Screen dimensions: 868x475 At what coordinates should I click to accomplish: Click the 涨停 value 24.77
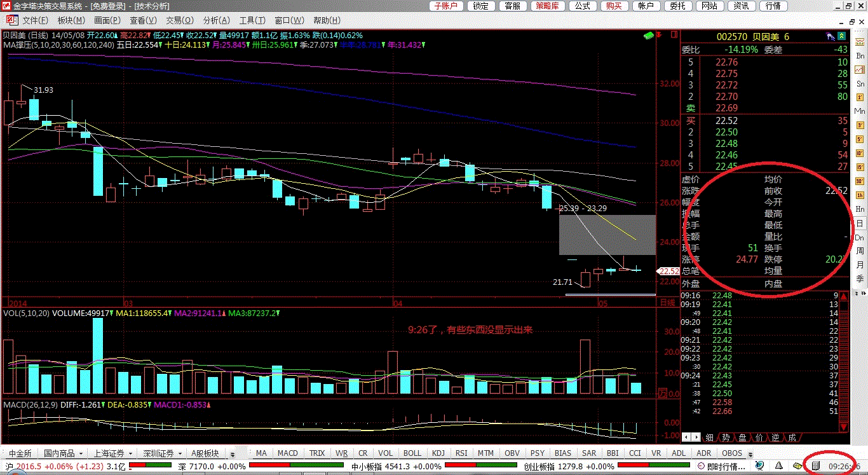pyautogui.click(x=747, y=259)
